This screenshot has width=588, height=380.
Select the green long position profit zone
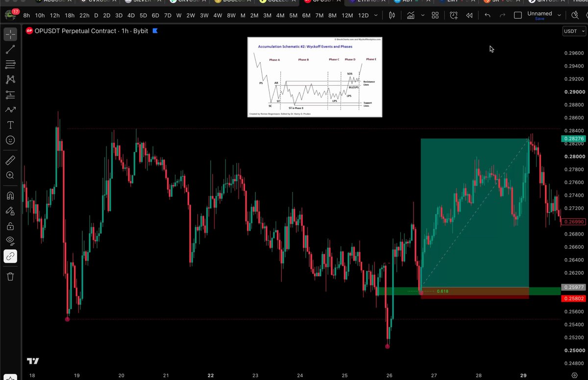click(475, 213)
